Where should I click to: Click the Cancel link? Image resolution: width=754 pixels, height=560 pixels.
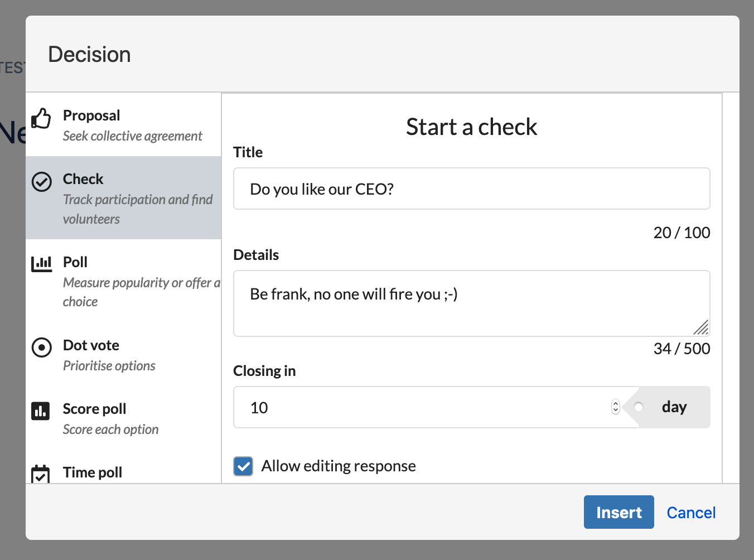tap(691, 513)
